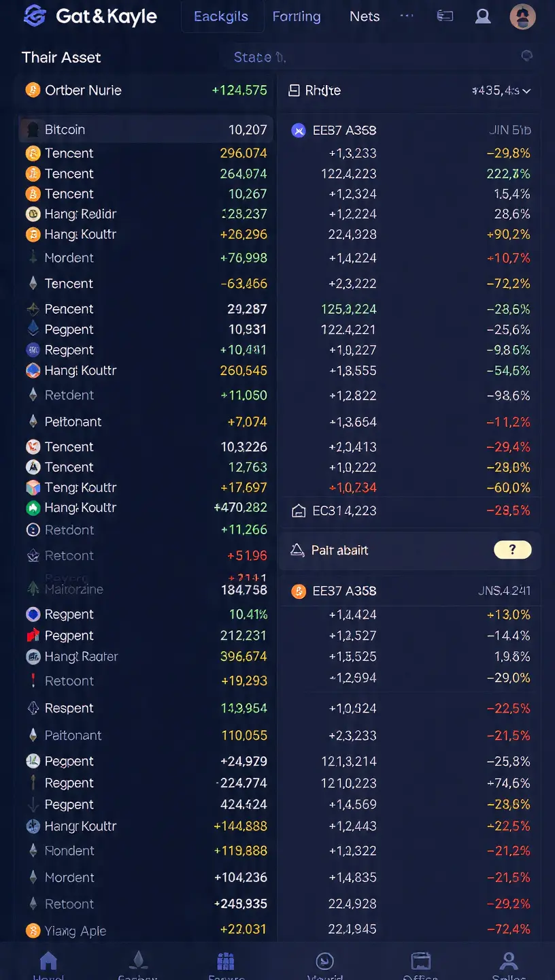Screen dimensions: 555x980
Task: Select the Regpent 10,41% blue icon
Action: coord(33,615)
